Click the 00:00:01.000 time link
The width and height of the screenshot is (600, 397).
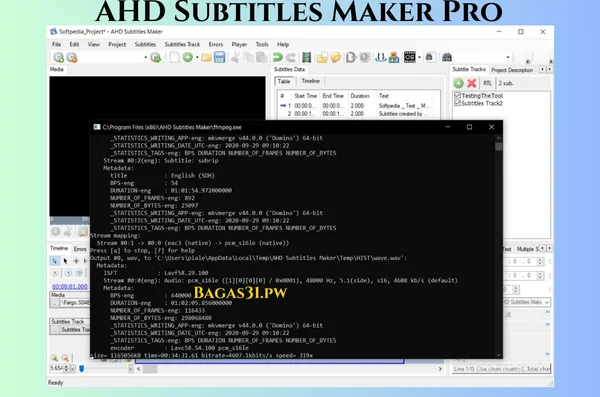[70, 286]
